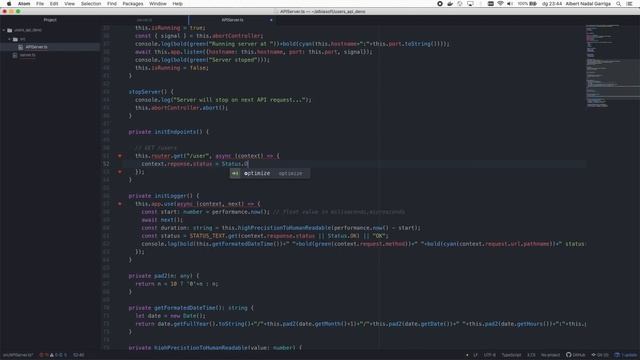
Task: Open the macOS Spotlight search
Action: click(x=619, y=4)
